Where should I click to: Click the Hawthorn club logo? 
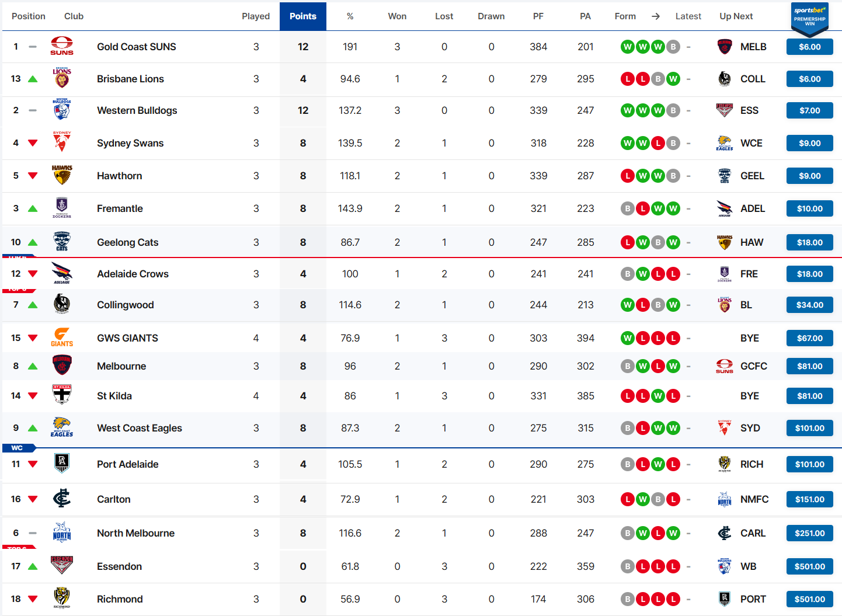click(62, 175)
